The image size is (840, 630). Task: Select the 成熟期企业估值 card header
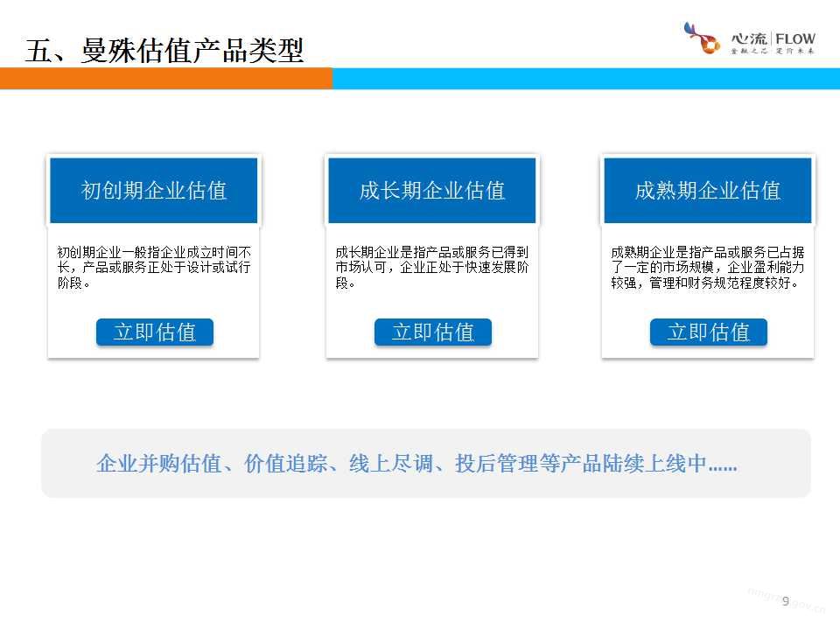point(708,190)
